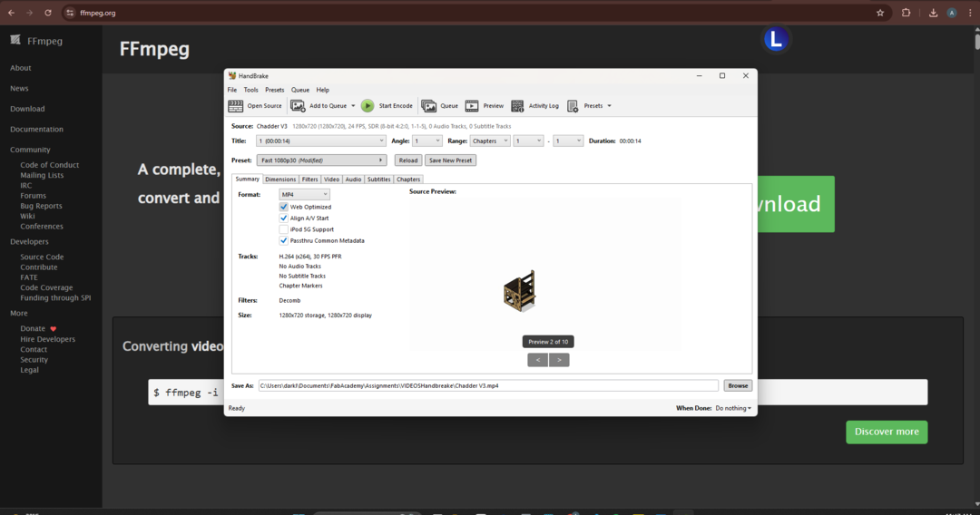Click the Preview icon in HandBrake toolbar
Screen dimensions: 980x515
point(472,106)
